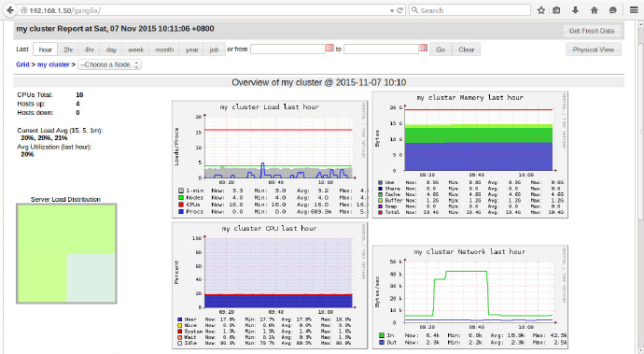Screen dimensions: 644x354
Task: Open the downloads arrow icon
Action: click(x=576, y=10)
